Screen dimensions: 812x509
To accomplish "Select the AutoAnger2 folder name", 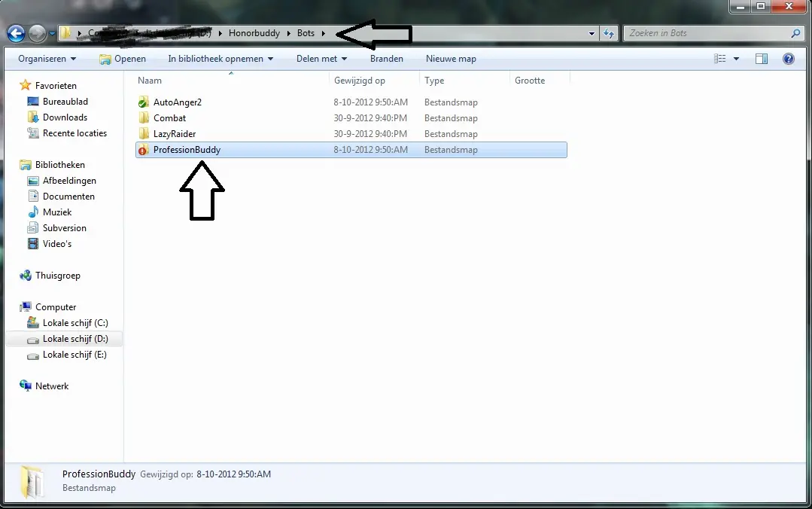I will [177, 102].
